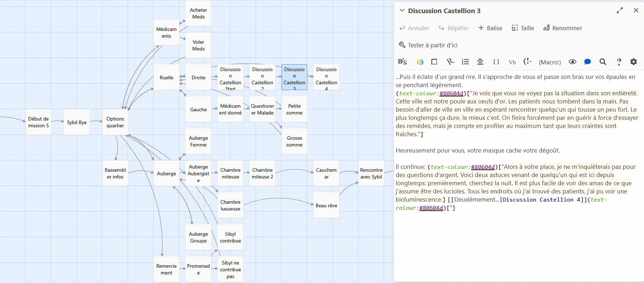644x283 pixels.
Task: Click the borders toolbar icon
Action: pos(434,62)
